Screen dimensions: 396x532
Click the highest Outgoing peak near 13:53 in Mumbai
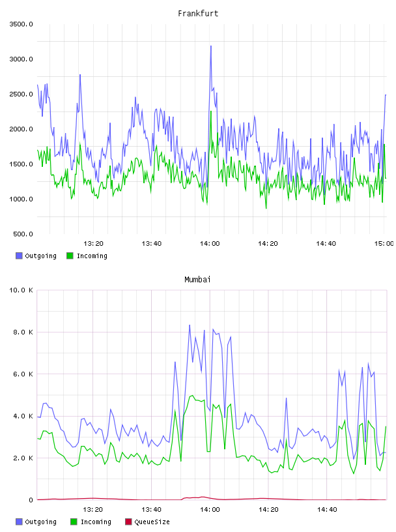coord(190,325)
